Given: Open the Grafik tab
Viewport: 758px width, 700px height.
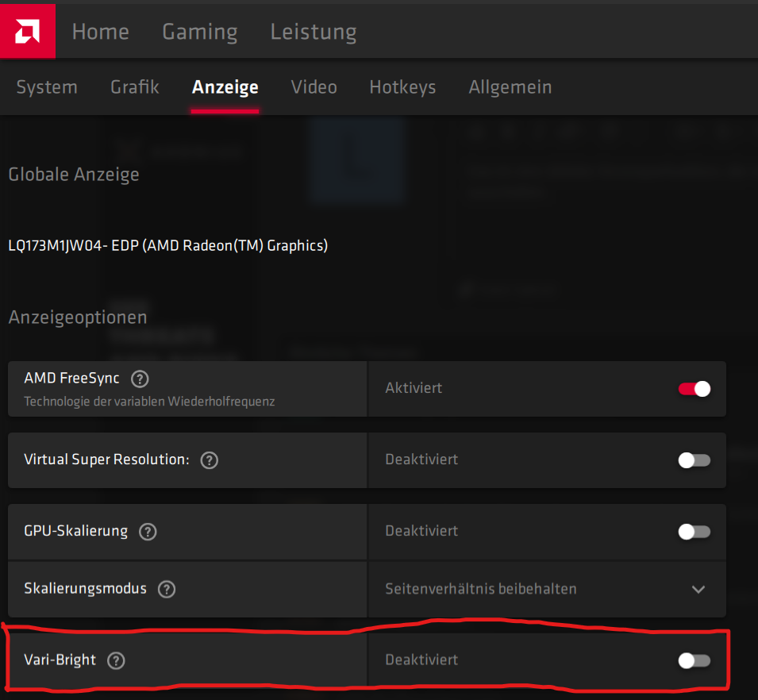Looking at the screenshot, I should 133,87.
